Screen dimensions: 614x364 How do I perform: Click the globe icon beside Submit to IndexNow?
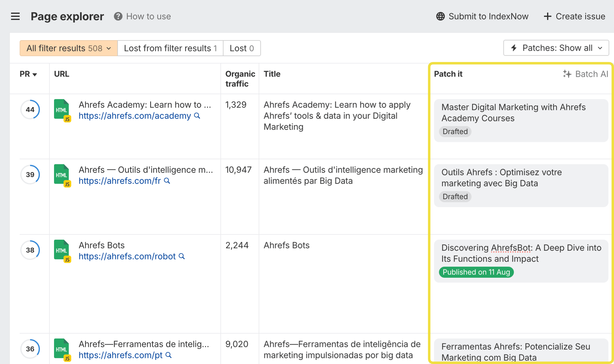tap(441, 16)
